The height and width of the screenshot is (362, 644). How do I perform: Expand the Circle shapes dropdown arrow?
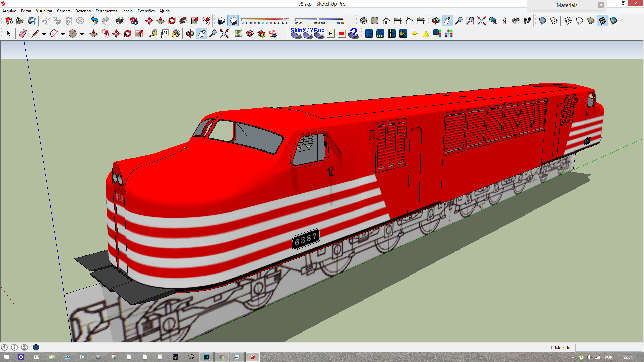[x=82, y=34]
